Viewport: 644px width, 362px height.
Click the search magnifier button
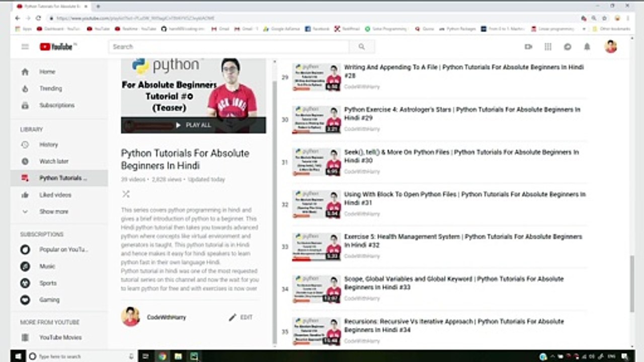[362, 47]
